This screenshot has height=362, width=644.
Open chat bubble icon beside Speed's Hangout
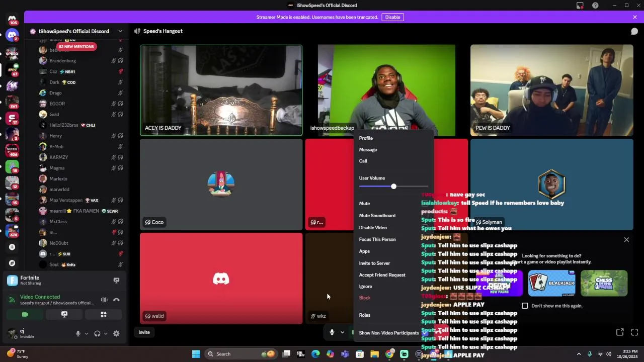(634, 31)
